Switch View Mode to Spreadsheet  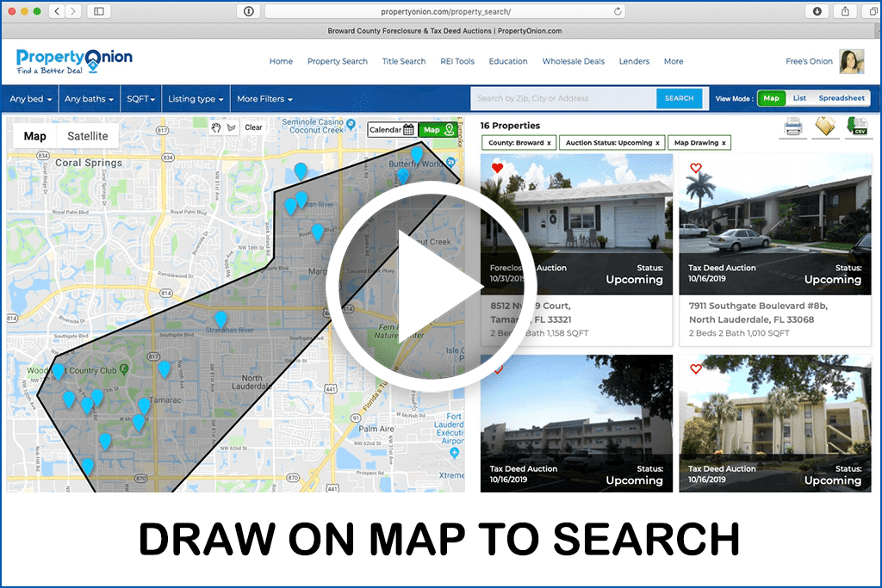tap(841, 97)
